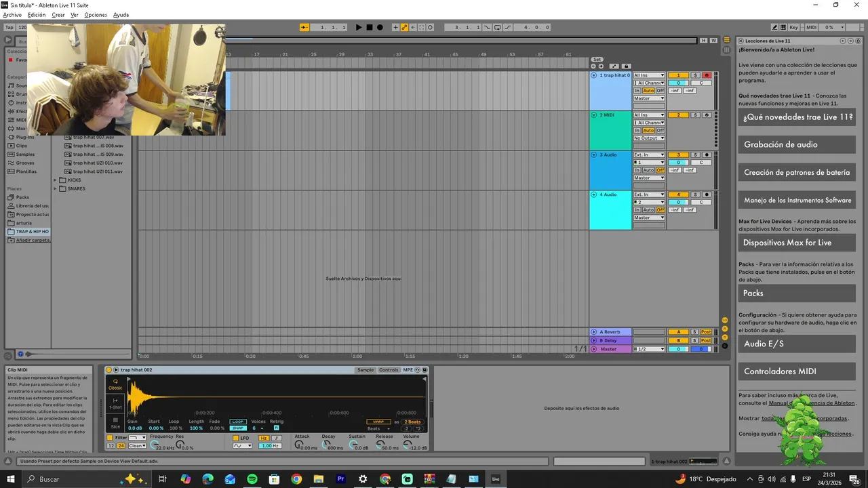Toggle the Simpler LFO on button
This screenshot has height=488, width=868.
point(235,438)
